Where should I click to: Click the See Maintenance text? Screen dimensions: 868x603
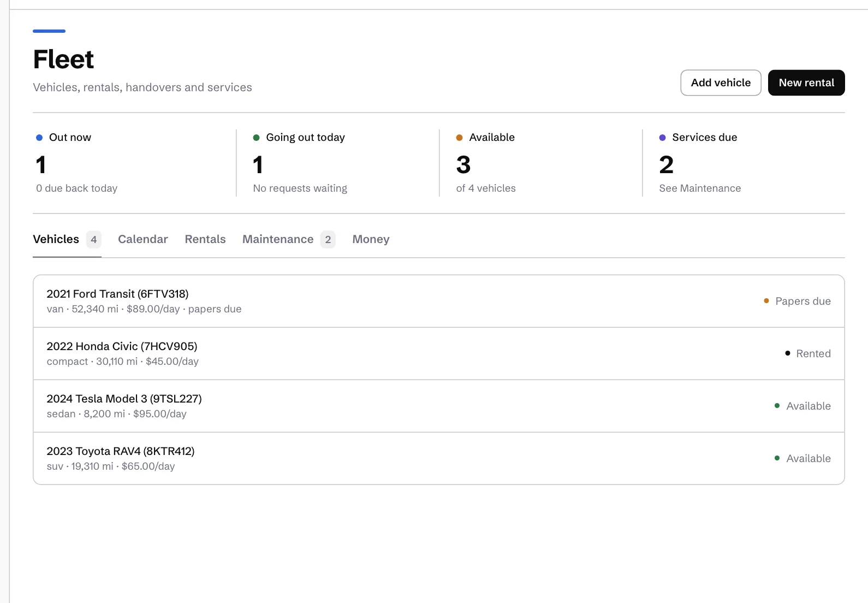tap(700, 188)
